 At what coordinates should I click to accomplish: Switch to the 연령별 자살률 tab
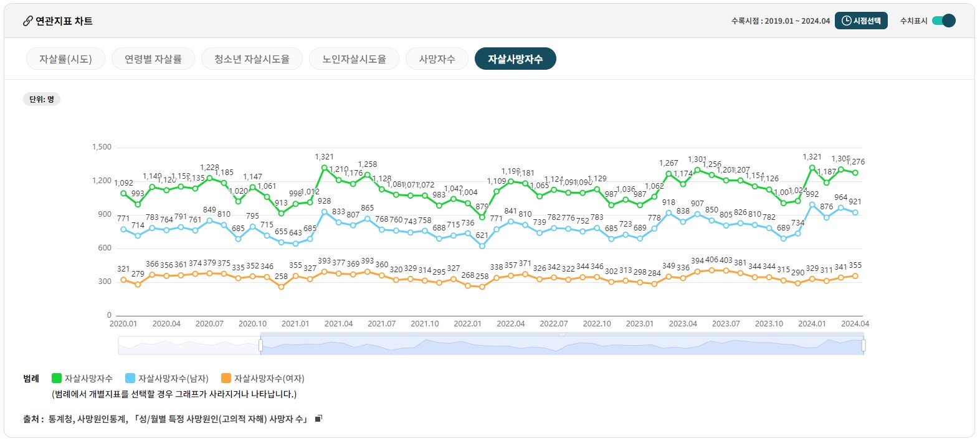coord(153,59)
